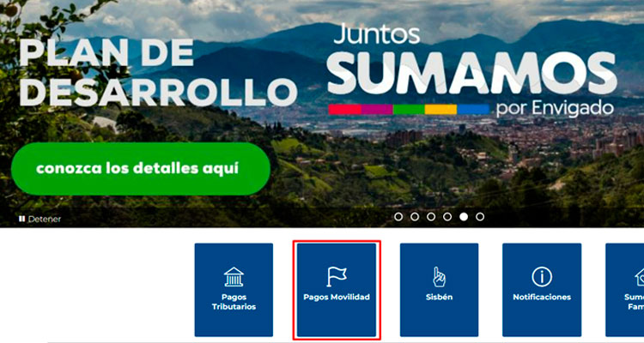Click the Plan de Desarrollo banner heading
Viewport: 644px width, 343px height.
pyautogui.click(x=158, y=73)
